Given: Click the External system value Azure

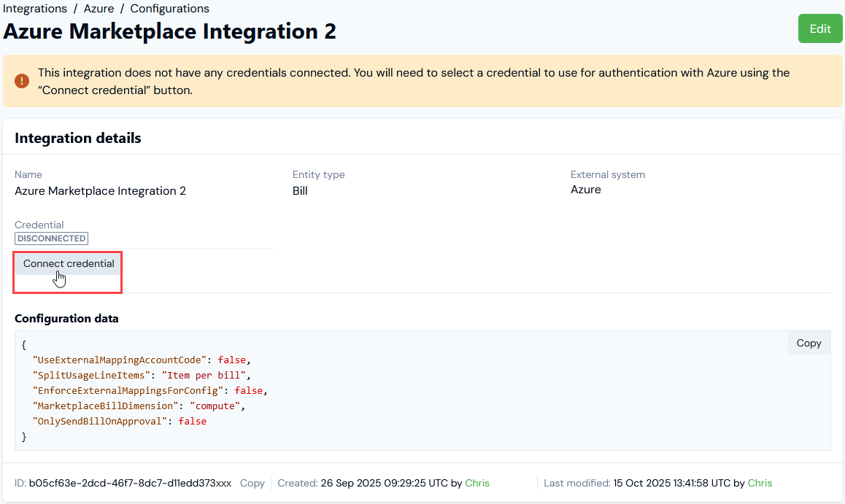Looking at the screenshot, I should 586,190.
